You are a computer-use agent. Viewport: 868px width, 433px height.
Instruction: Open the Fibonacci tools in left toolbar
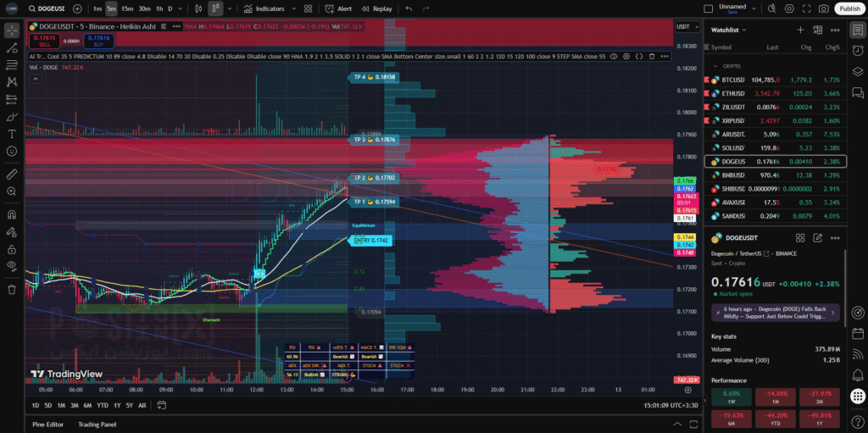click(12, 65)
